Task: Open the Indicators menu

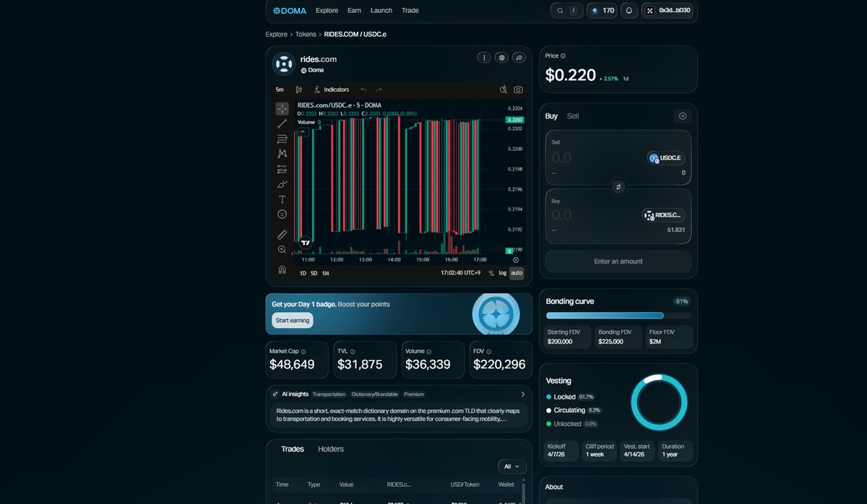Action: (x=332, y=90)
